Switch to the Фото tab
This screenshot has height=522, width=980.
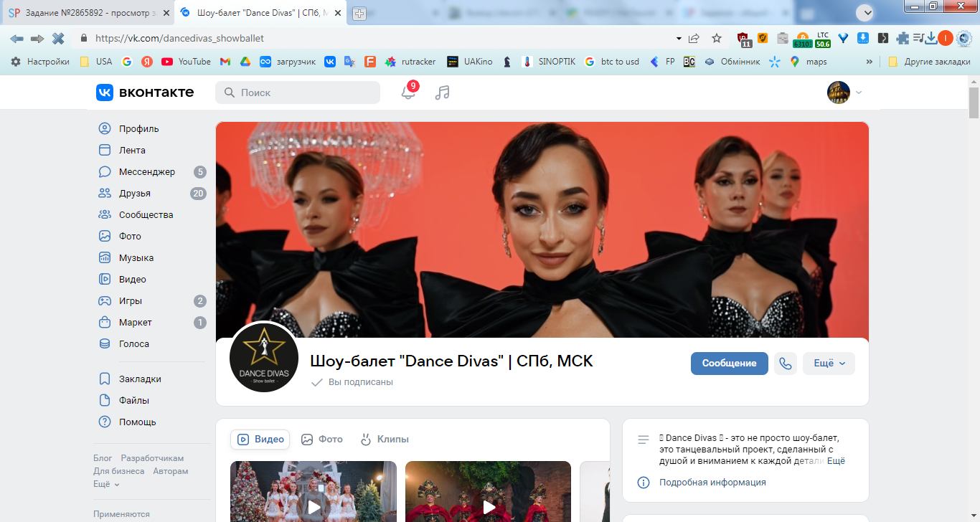(321, 440)
